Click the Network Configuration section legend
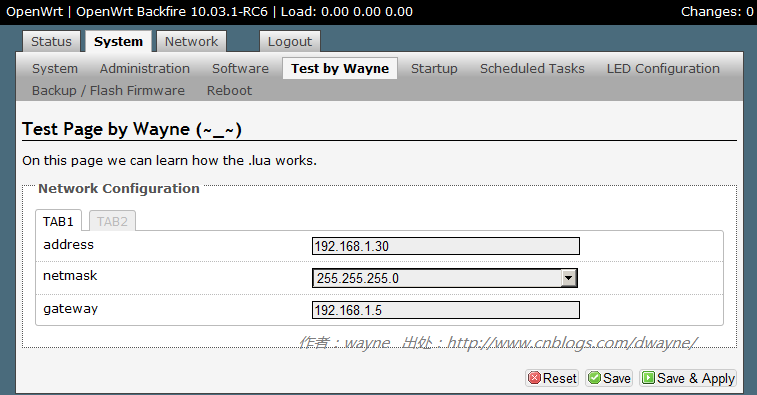 [119, 188]
